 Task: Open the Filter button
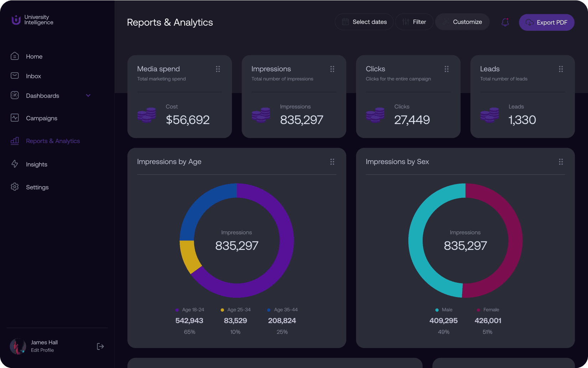414,22
